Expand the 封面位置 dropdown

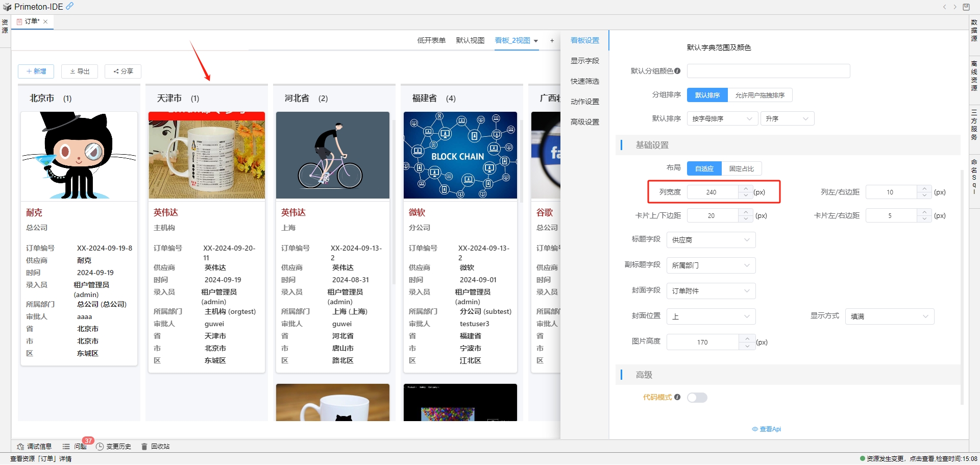[x=710, y=316]
